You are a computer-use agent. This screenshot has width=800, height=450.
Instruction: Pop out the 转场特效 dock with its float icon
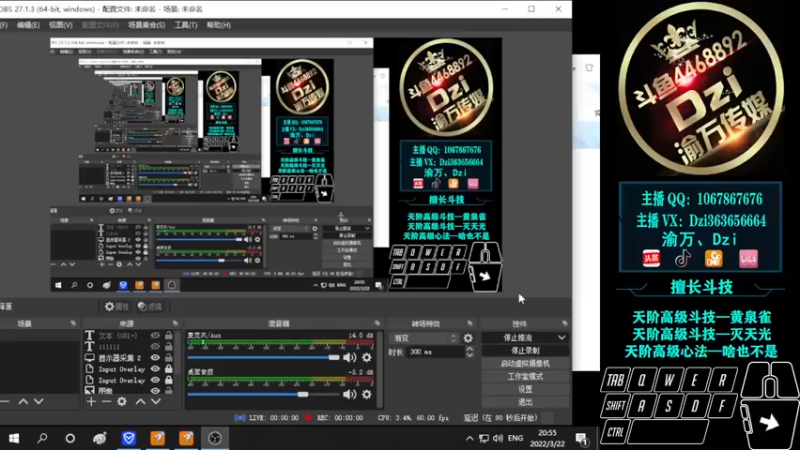(x=469, y=323)
